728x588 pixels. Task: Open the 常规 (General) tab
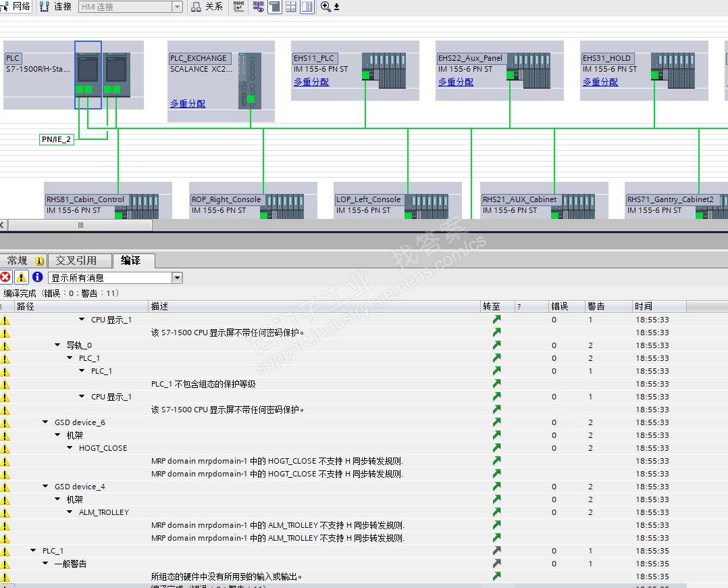coord(24,260)
